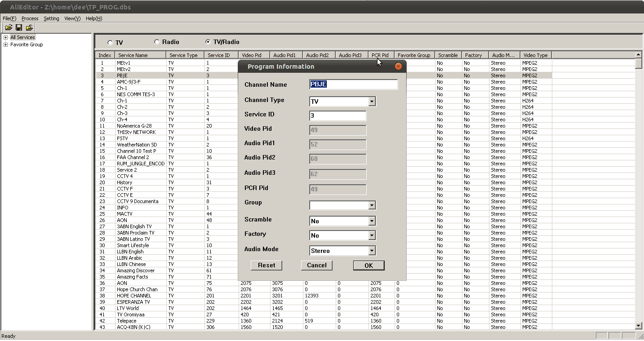The image size is (644, 341).
Task: Open the Scramble dropdown
Action: click(x=372, y=221)
